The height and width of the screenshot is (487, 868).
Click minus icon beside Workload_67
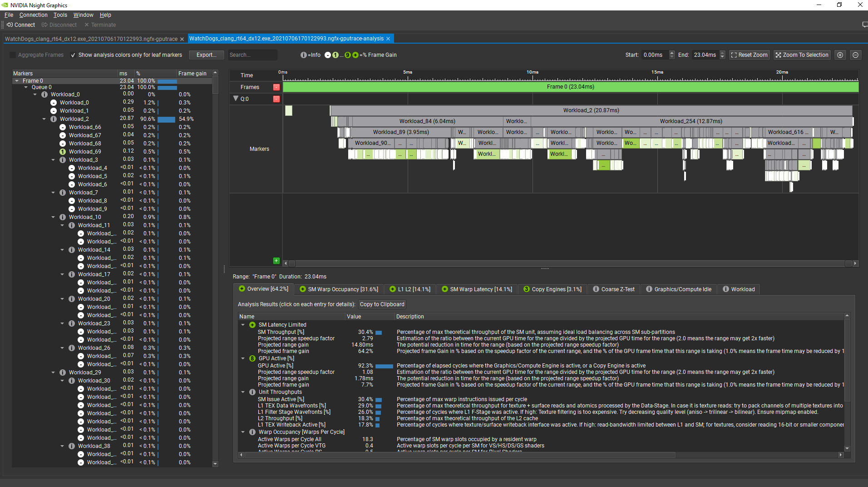pos(63,135)
